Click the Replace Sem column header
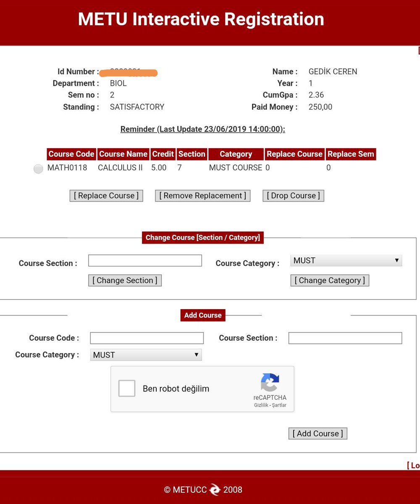 [351, 154]
